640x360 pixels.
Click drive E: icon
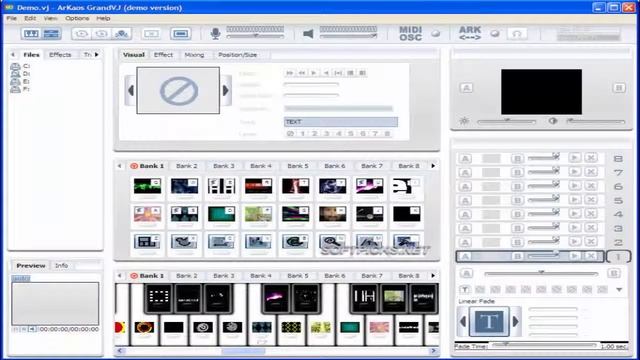pyautogui.click(x=16, y=82)
